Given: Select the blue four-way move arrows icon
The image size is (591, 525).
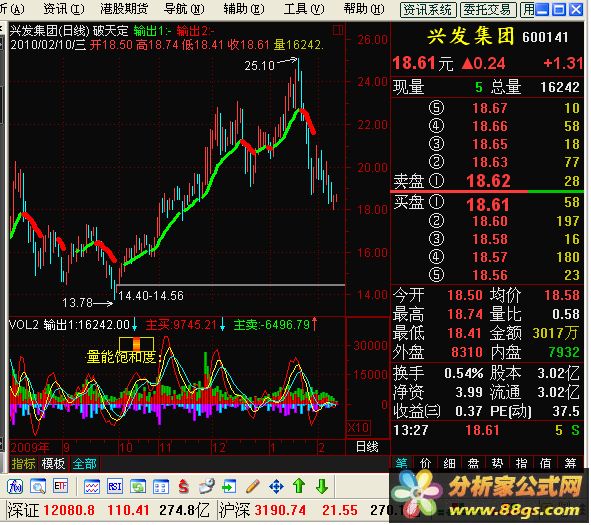Looking at the screenshot, I should coord(276,487).
